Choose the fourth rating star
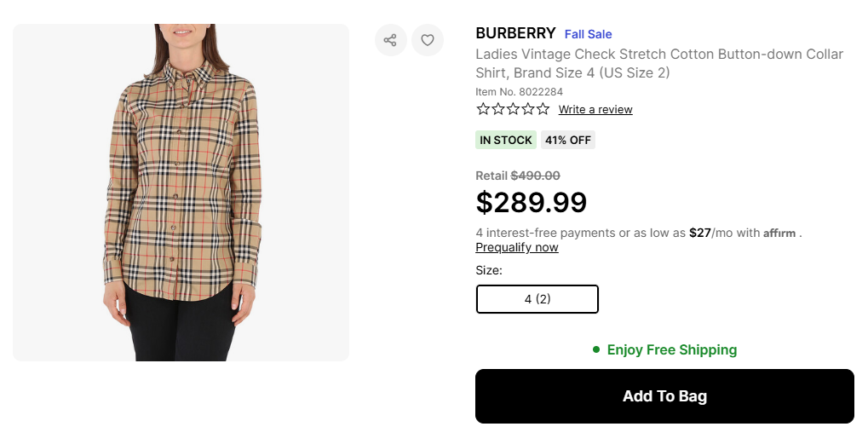 528,109
